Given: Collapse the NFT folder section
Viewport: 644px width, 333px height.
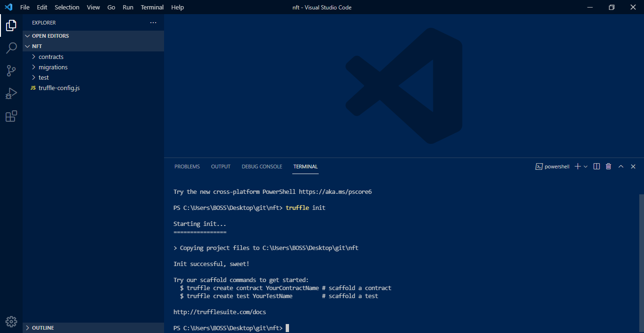Looking at the screenshot, I should [x=93, y=46].
